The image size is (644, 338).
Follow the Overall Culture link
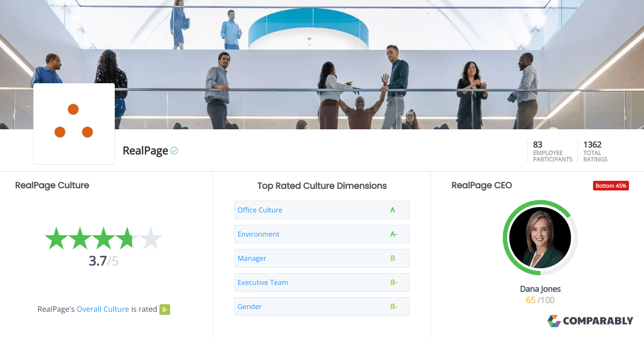pyautogui.click(x=103, y=309)
